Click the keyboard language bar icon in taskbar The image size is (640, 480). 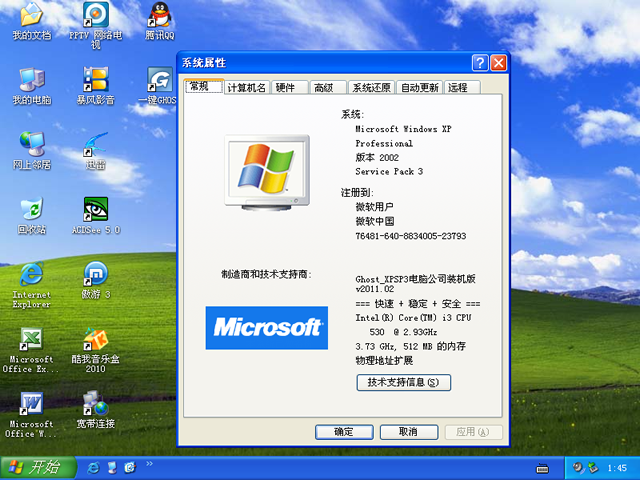[542, 469]
